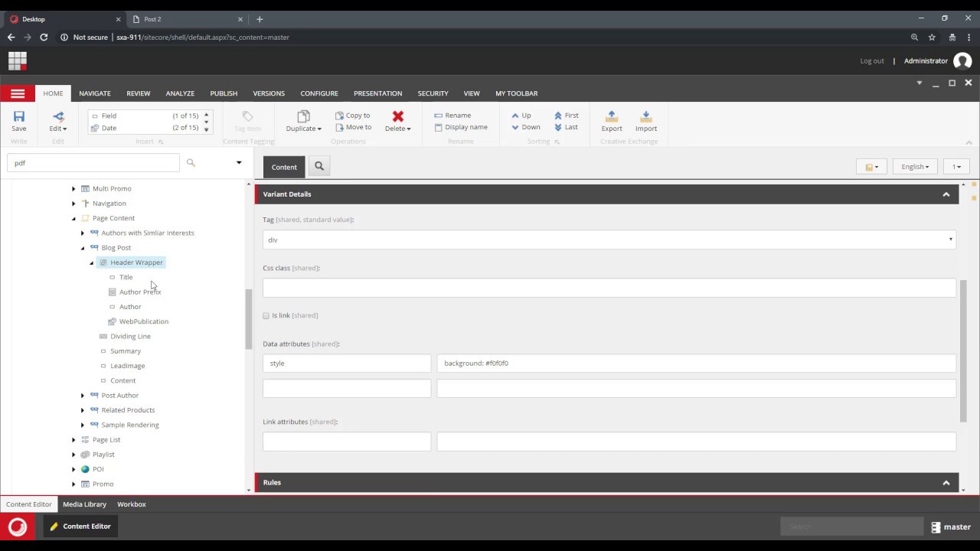Image resolution: width=980 pixels, height=551 pixels.
Task: Click the Administrator profile avatar
Action: [962, 61]
